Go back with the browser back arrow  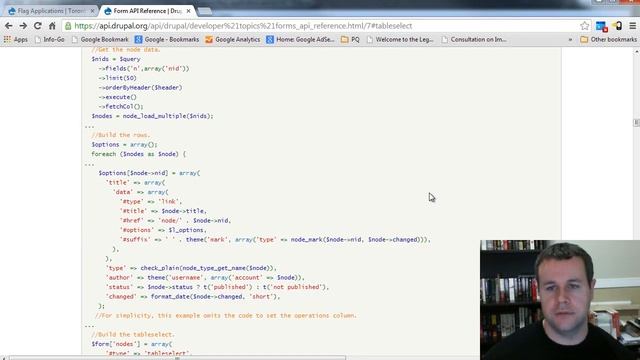point(9,26)
